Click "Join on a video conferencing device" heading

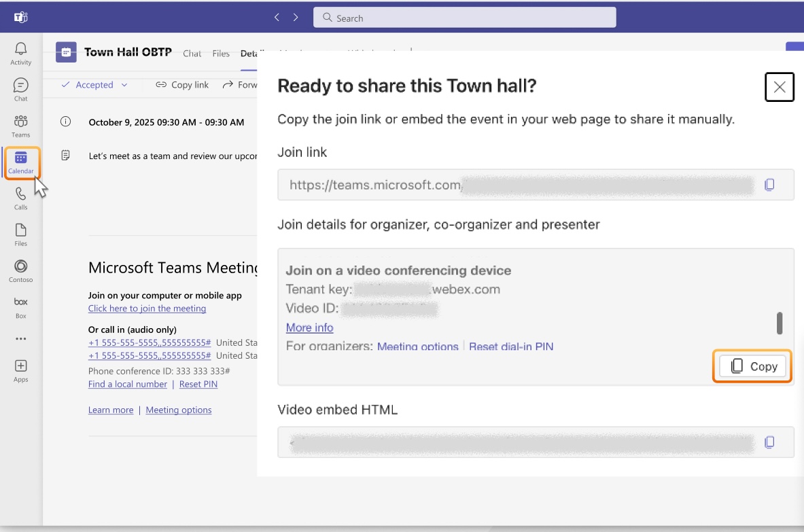[398, 270]
